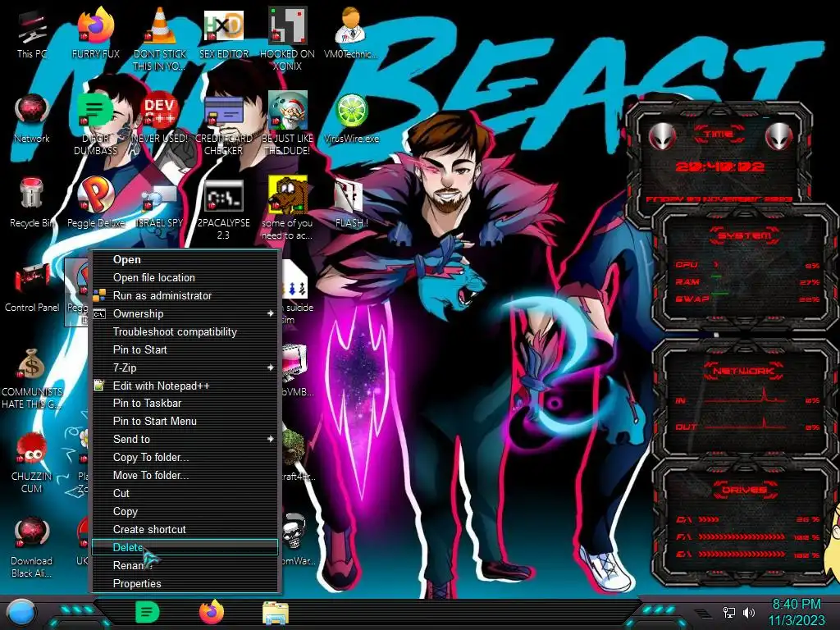Select the 2PACALYPSE 2.3 console icon
Viewport: 840px width, 630px height.
[x=223, y=209]
